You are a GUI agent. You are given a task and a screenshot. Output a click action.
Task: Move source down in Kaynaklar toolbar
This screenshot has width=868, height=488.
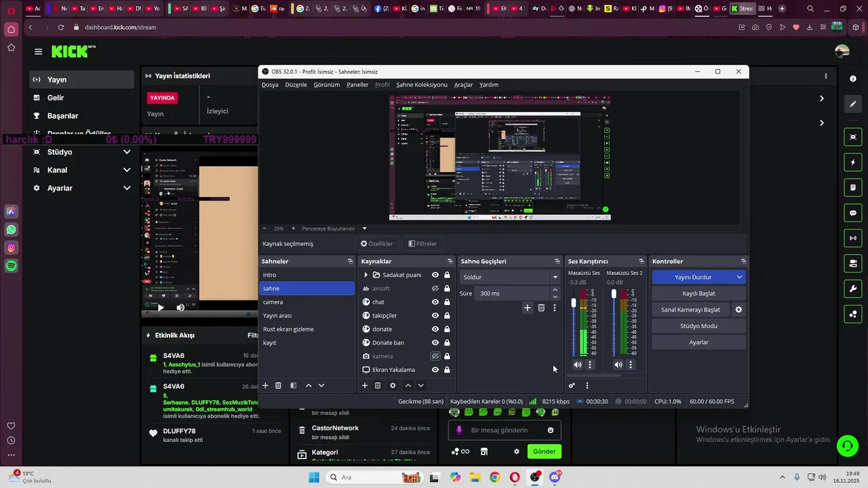(x=421, y=386)
